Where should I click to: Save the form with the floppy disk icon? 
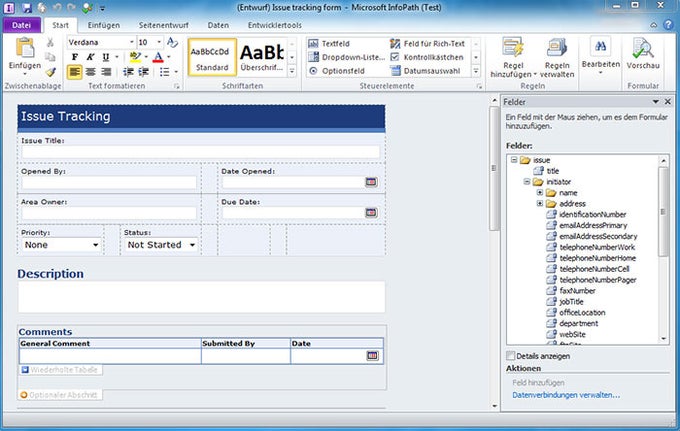coord(27,7)
